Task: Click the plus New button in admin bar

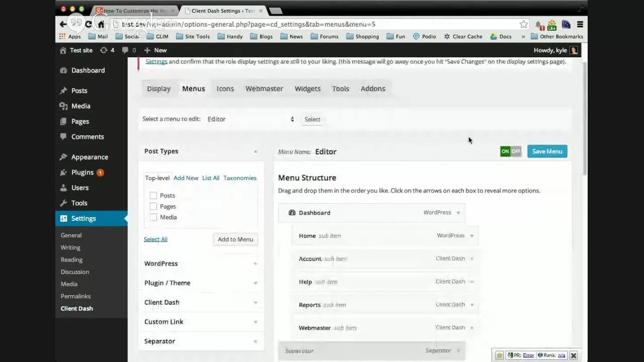Action: tap(155, 50)
